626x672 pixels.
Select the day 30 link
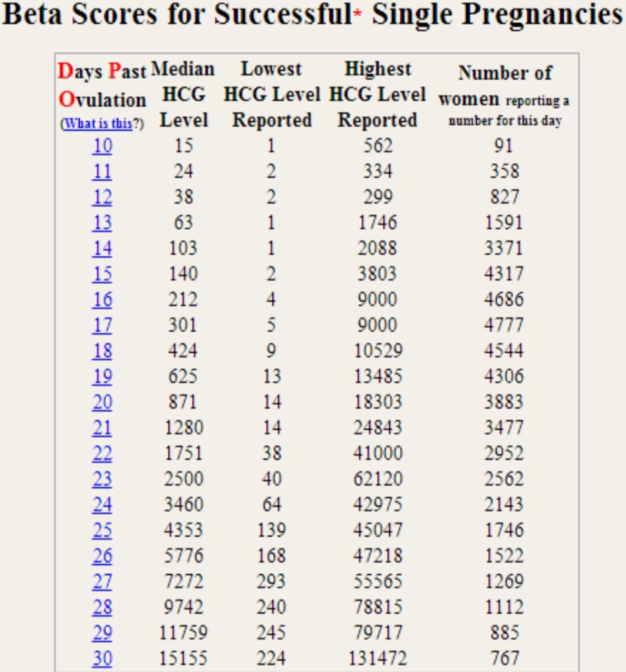102,659
